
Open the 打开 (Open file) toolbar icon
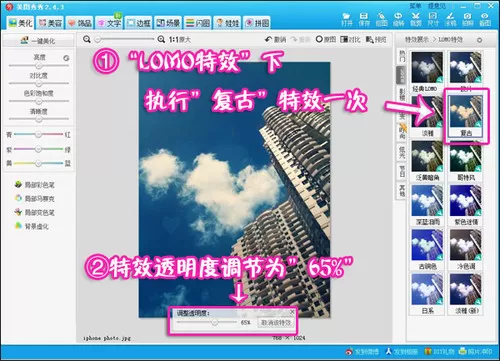(x=347, y=19)
